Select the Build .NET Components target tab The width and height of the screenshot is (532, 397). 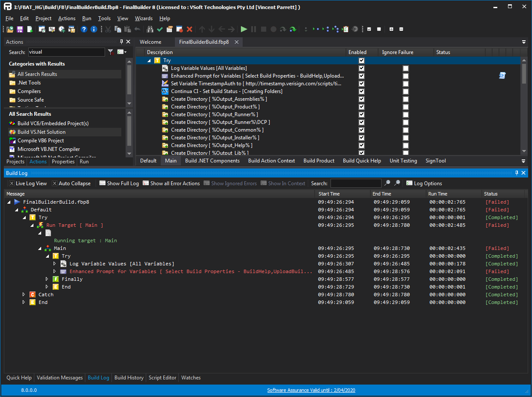(212, 161)
